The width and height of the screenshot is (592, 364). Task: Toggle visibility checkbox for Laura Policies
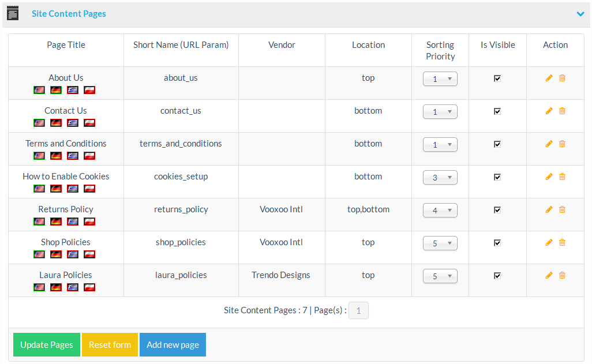pyautogui.click(x=497, y=276)
